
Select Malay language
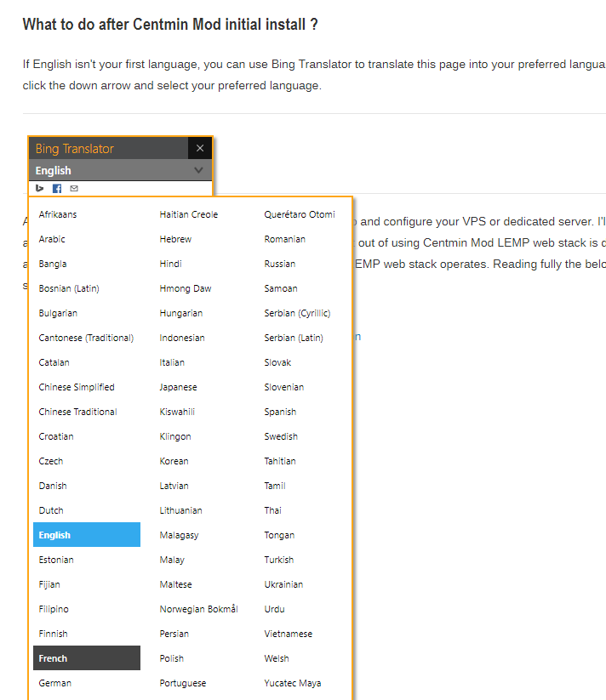pyautogui.click(x=172, y=560)
